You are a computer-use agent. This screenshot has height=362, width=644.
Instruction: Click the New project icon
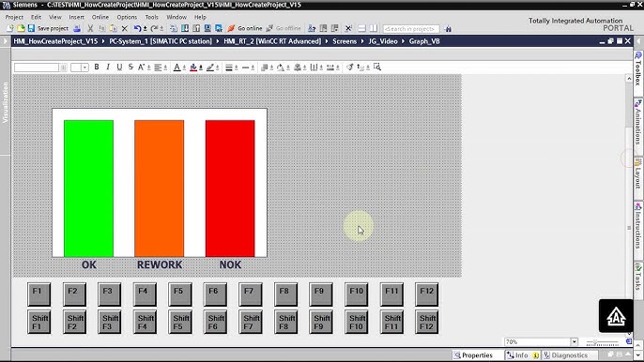tap(9, 28)
